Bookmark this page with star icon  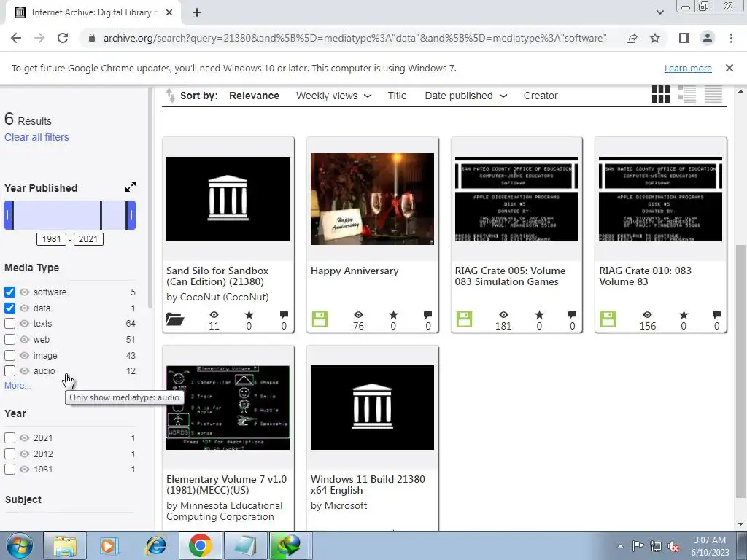pyautogui.click(x=655, y=38)
